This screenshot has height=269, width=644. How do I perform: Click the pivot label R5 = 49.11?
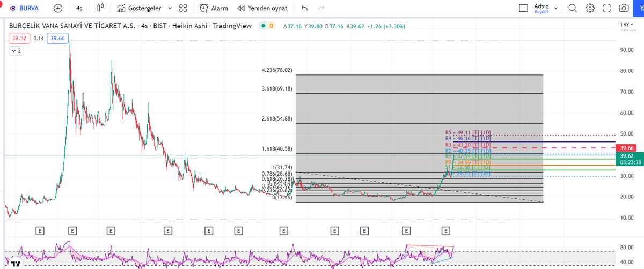click(x=468, y=133)
